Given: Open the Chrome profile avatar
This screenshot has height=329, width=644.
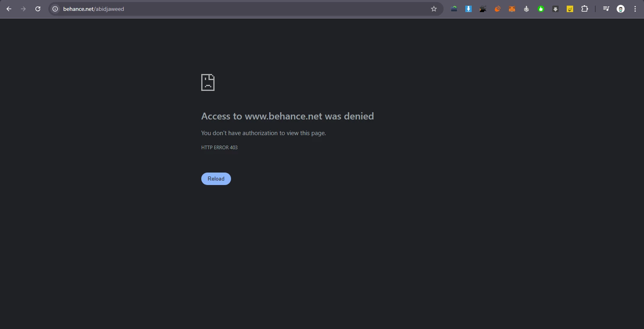Looking at the screenshot, I should coord(621,9).
